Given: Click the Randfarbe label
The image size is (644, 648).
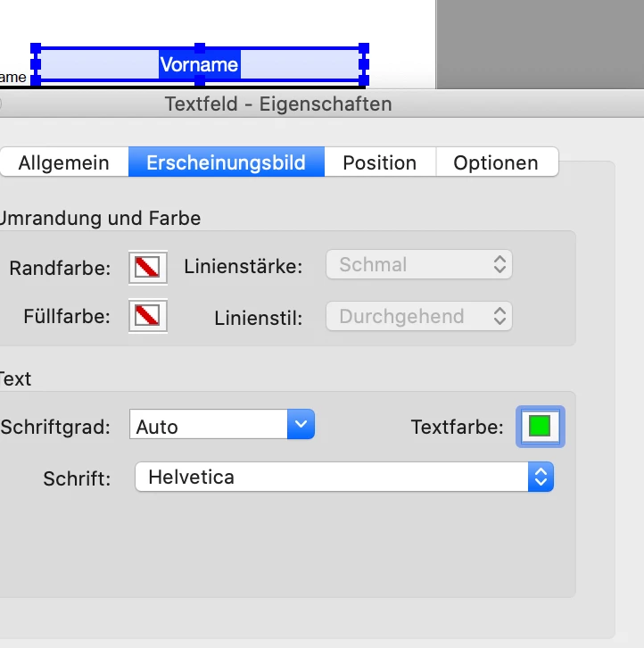Looking at the screenshot, I should point(60,268).
